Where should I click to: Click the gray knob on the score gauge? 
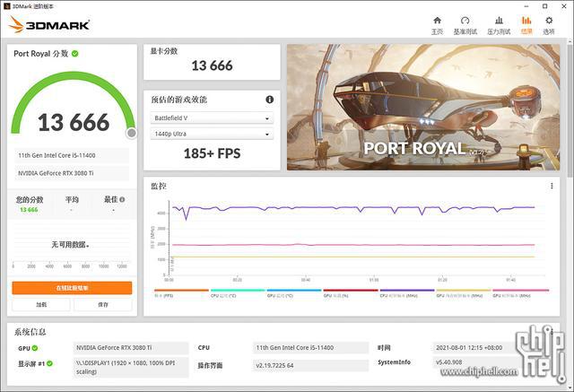tap(132, 134)
